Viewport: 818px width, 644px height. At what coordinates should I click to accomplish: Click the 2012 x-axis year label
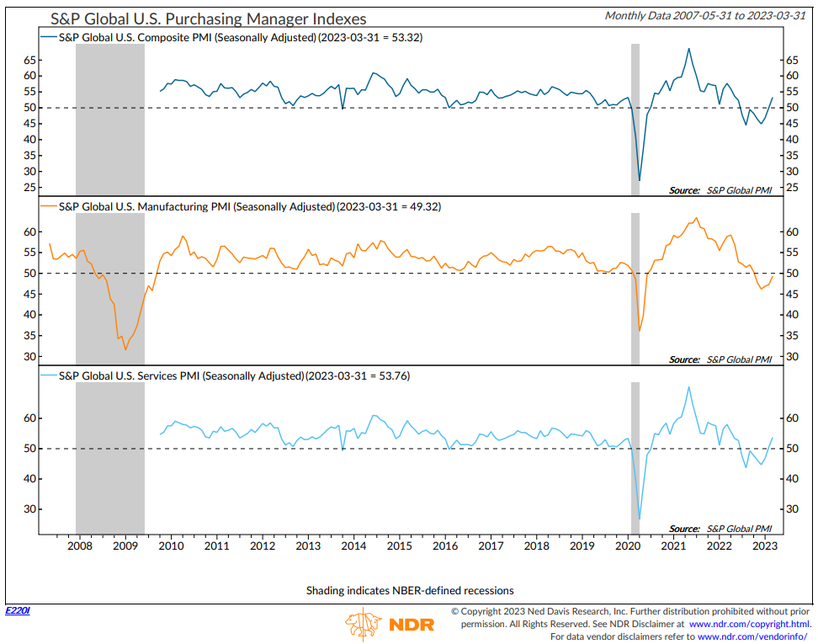[x=263, y=546]
